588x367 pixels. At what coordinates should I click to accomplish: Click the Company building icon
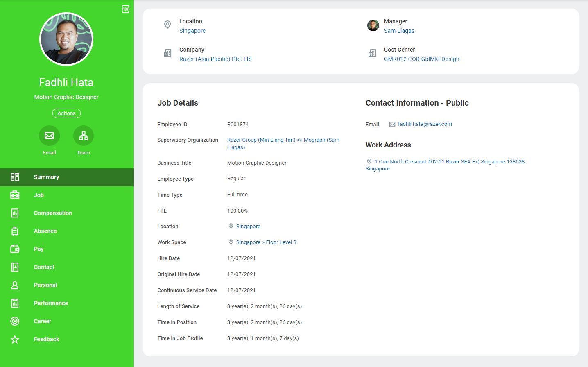[167, 53]
